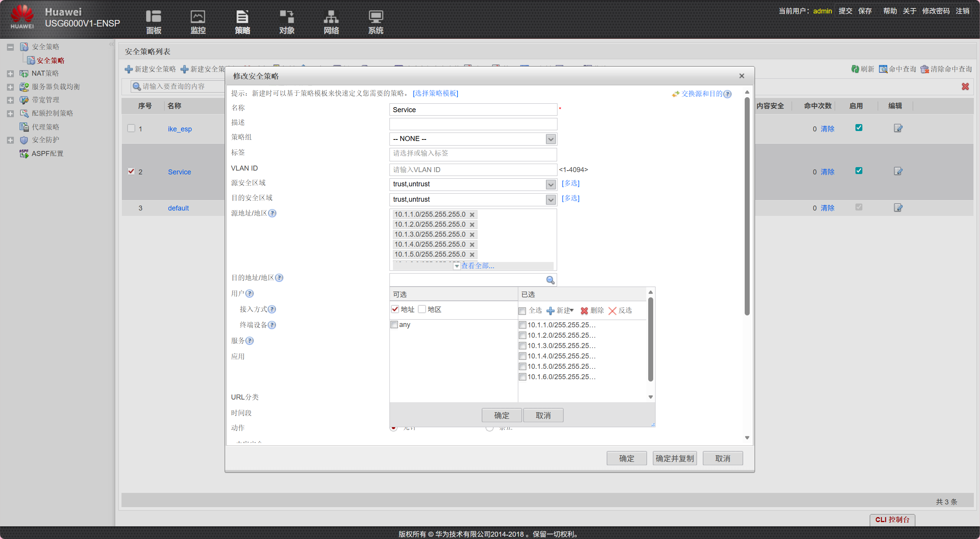Image resolution: width=980 pixels, height=539 pixels.
Task: Open the 选择策略模板 link
Action: coord(435,93)
